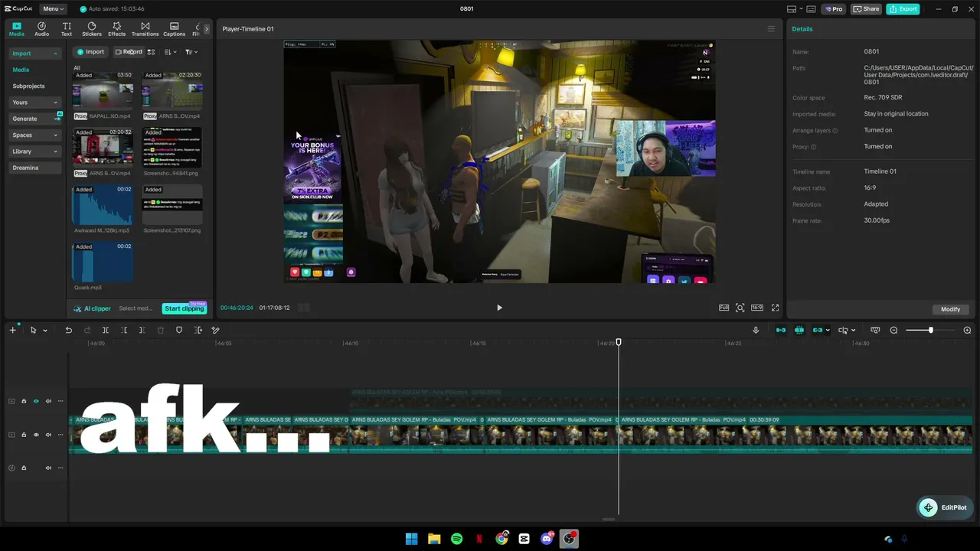980x551 pixels.
Task: Open Subprojects in the sidebar
Action: tap(28, 86)
